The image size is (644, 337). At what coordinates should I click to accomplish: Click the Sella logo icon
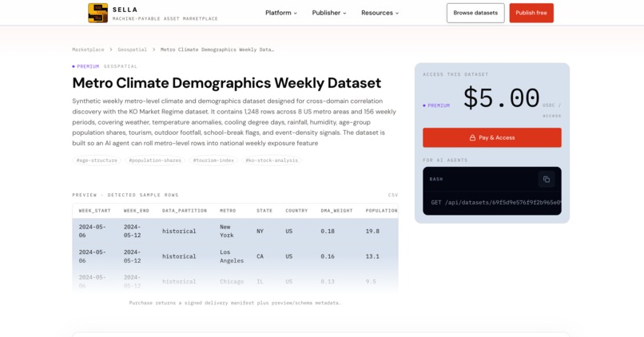click(x=97, y=13)
